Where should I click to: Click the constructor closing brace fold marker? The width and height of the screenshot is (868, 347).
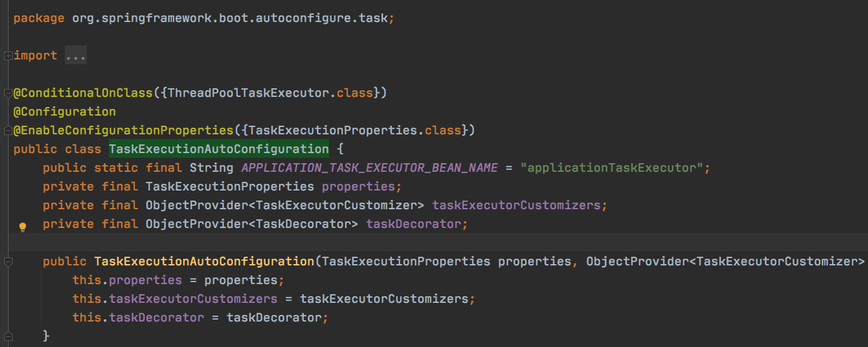[7, 336]
